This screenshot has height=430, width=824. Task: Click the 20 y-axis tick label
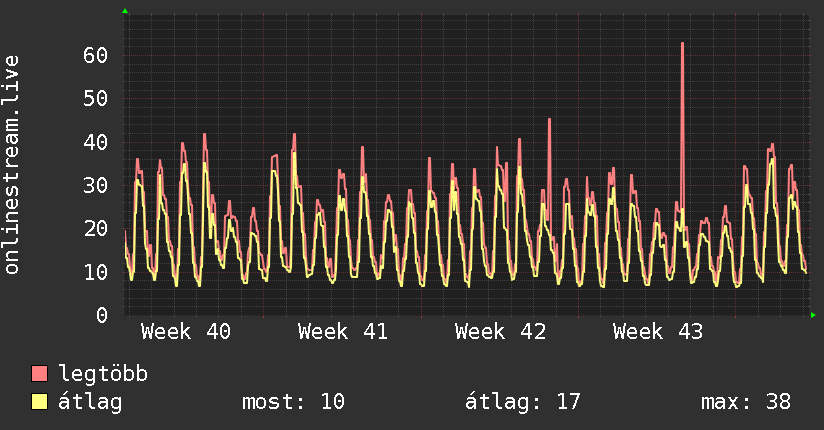click(x=96, y=228)
